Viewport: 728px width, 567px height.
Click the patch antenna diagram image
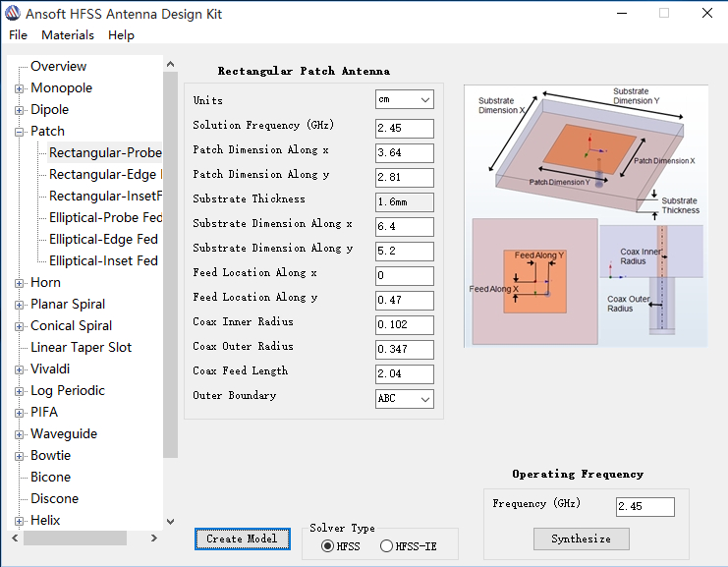[586, 216]
